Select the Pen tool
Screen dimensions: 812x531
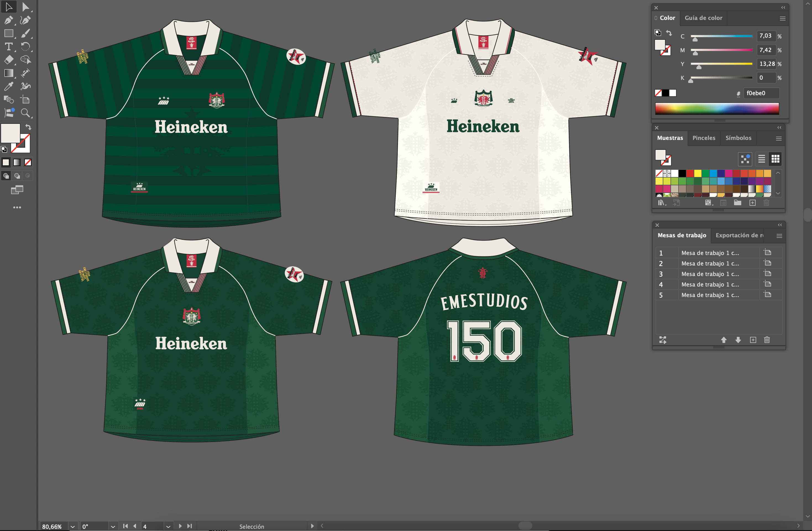tap(9, 20)
